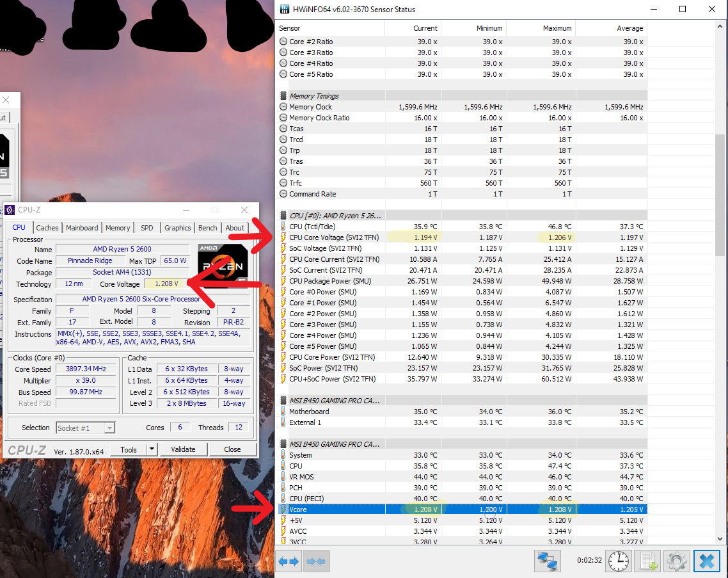This screenshot has height=578, width=728.
Task: Click the Core Voltage 1.208 V field in CPU-Z
Action: (x=166, y=284)
